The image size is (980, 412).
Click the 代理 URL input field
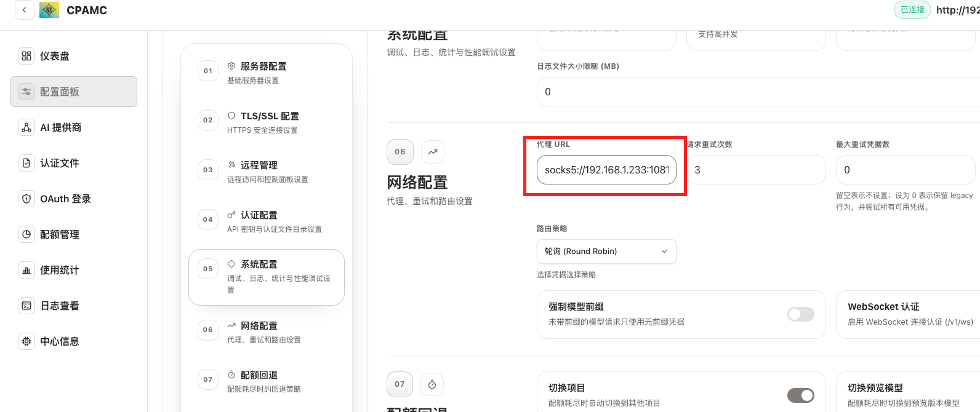point(607,170)
